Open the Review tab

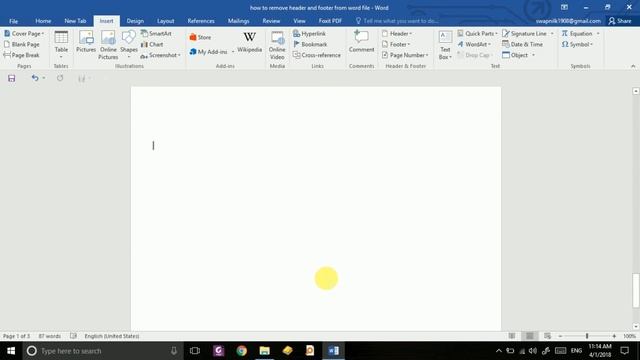tap(271, 21)
